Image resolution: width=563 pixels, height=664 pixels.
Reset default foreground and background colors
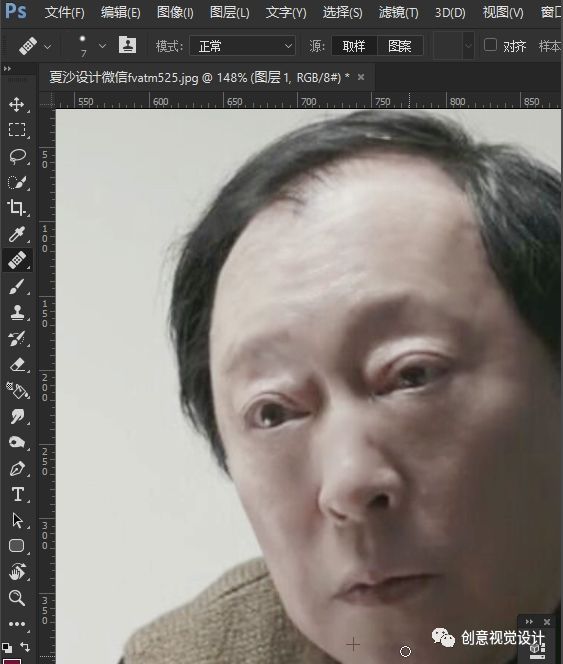pyautogui.click(x=7, y=647)
